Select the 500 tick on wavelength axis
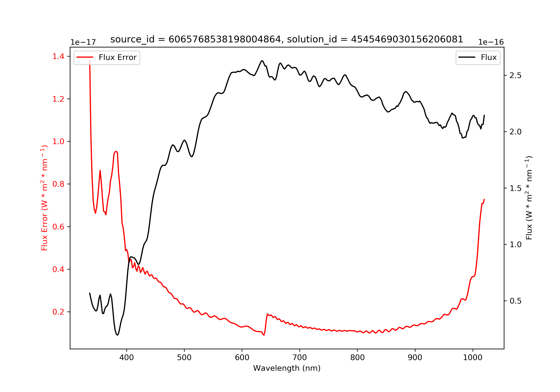Image resolution: width=560 pixels, height=392 pixels. tap(184, 357)
